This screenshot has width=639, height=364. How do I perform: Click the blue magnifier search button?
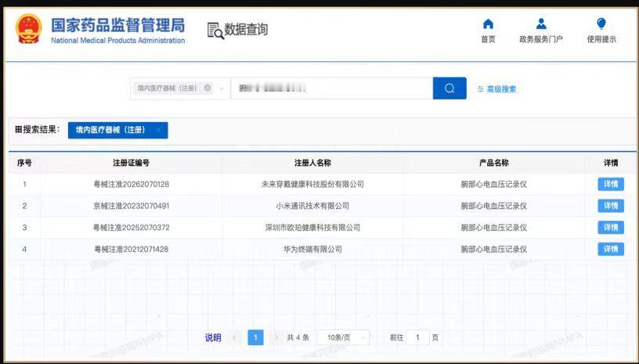[449, 88]
